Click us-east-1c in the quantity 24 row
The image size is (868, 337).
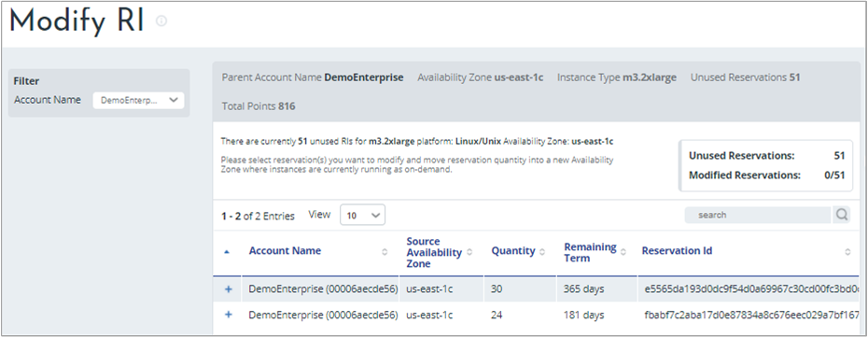click(429, 315)
